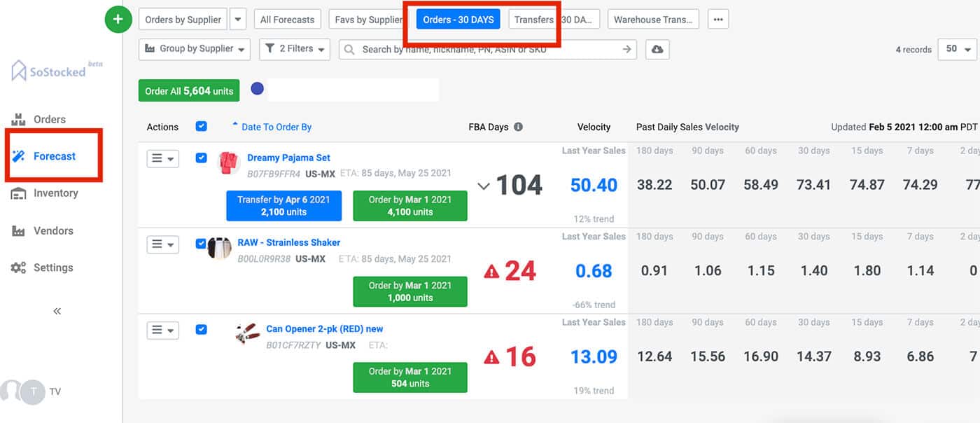Deselect the RAW - Strainless Shaker checkbox

click(202, 244)
